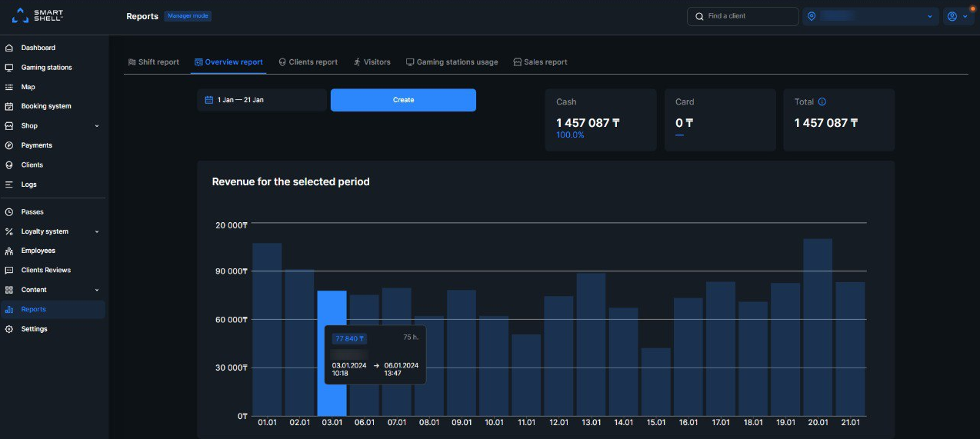Expand the Shop submenu chevron
This screenshot has width=980, height=439.
[x=97, y=126]
